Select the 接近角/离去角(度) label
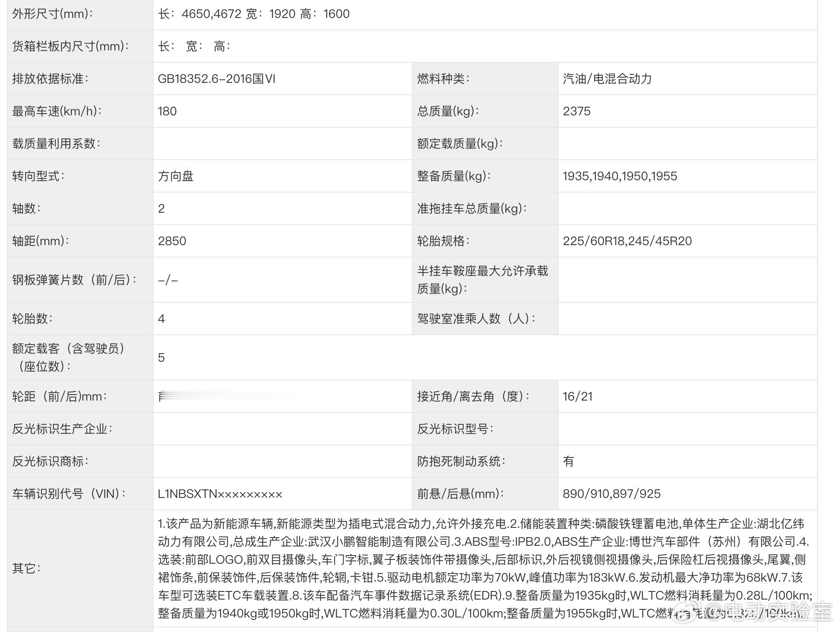Viewport: 840px width, 632px height. pyautogui.click(x=473, y=396)
